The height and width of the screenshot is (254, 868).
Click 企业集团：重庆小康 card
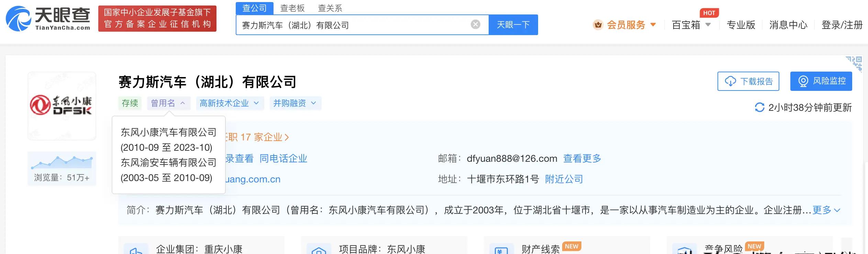pyautogui.click(x=201, y=245)
